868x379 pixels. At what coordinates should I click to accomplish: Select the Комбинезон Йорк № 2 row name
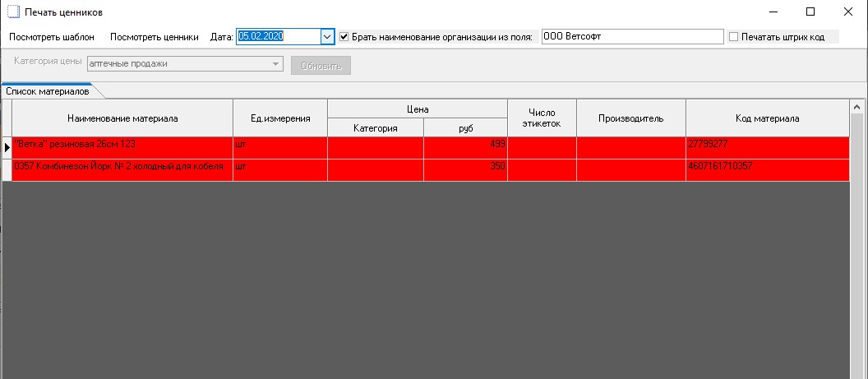coord(122,167)
